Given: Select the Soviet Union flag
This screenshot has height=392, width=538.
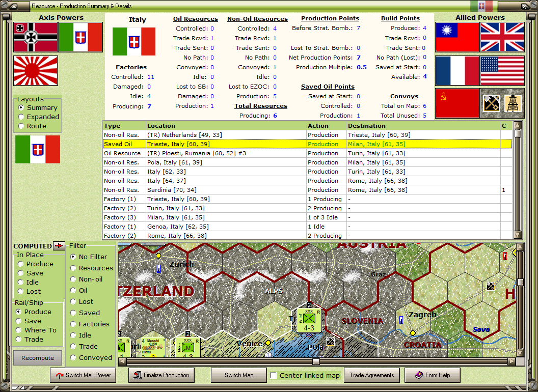Looking at the screenshot, I should coord(458,103).
